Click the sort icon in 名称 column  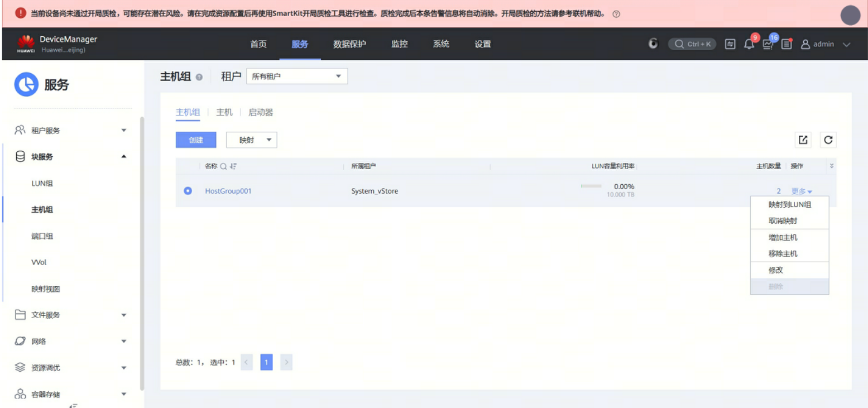tap(233, 166)
